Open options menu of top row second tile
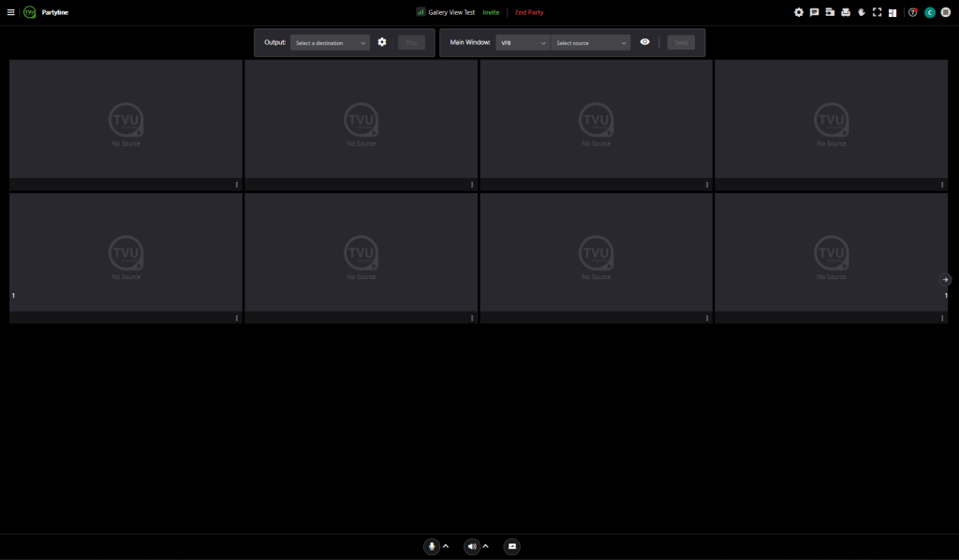This screenshot has width=959, height=560. (x=472, y=184)
